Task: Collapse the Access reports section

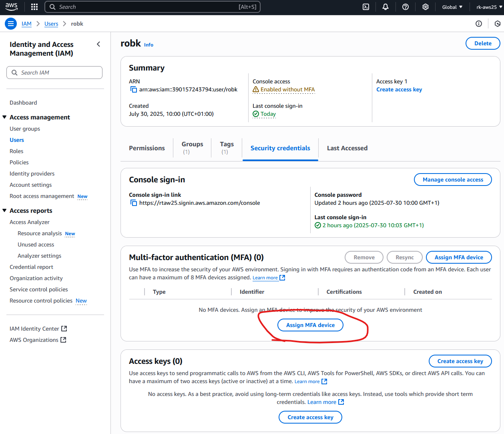Action: click(x=5, y=210)
